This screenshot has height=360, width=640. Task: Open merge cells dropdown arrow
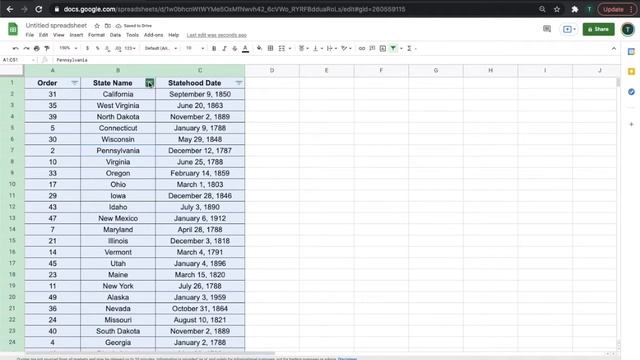coord(290,49)
